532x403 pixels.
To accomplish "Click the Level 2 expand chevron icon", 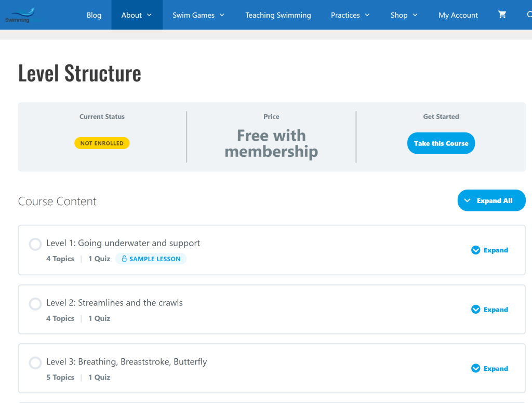I will click(476, 310).
